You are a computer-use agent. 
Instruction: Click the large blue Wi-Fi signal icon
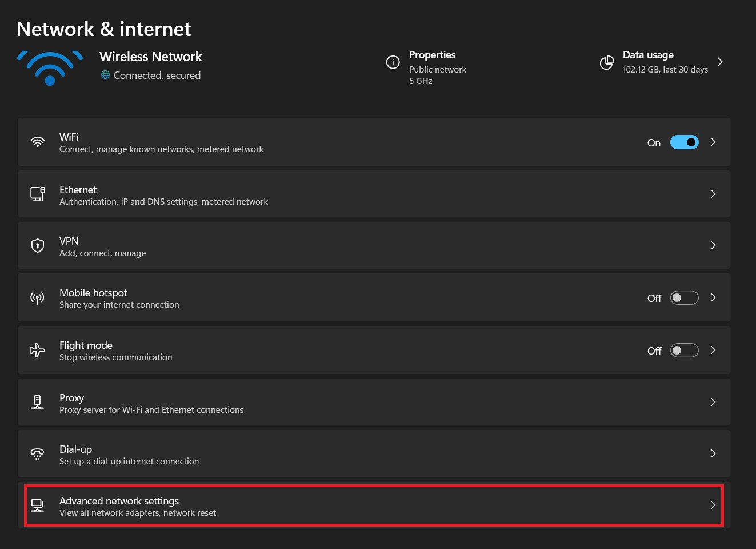[50, 68]
